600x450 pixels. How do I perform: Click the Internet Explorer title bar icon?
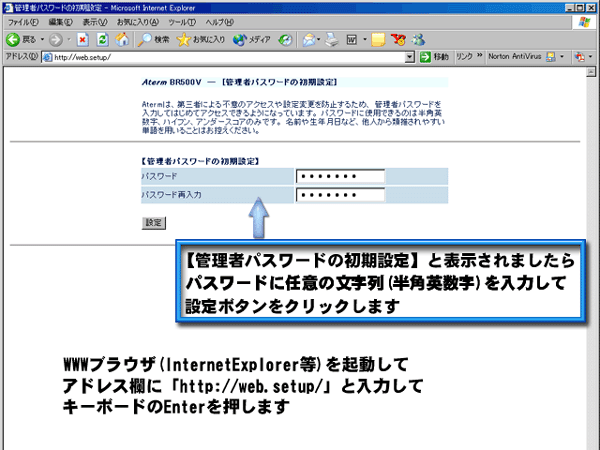click(8, 8)
